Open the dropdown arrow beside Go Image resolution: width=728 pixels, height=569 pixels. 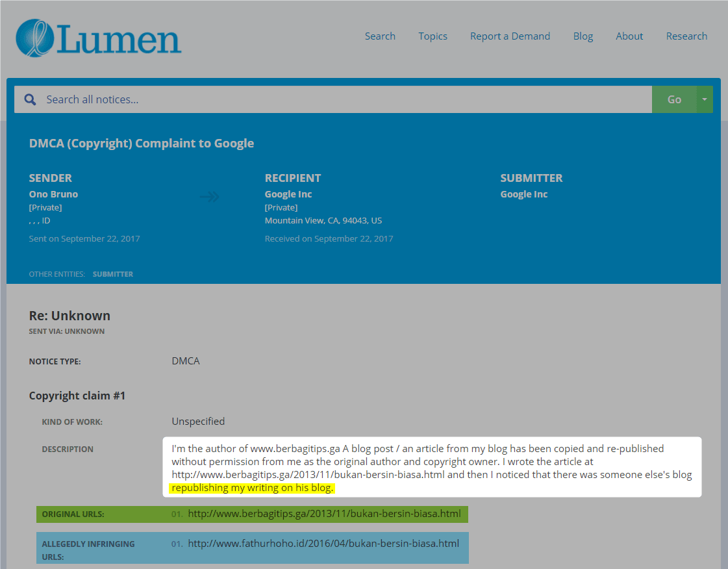coord(705,99)
